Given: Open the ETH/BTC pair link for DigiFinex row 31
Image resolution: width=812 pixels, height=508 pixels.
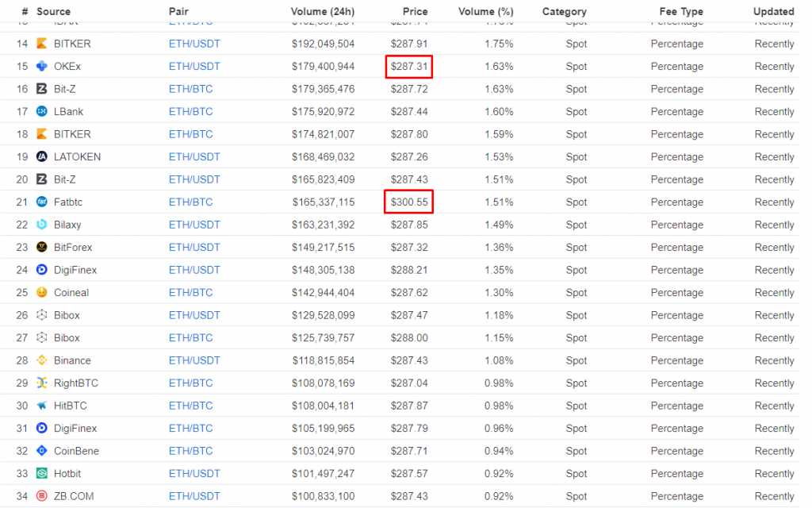Looking at the screenshot, I should [x=191, y=428].
